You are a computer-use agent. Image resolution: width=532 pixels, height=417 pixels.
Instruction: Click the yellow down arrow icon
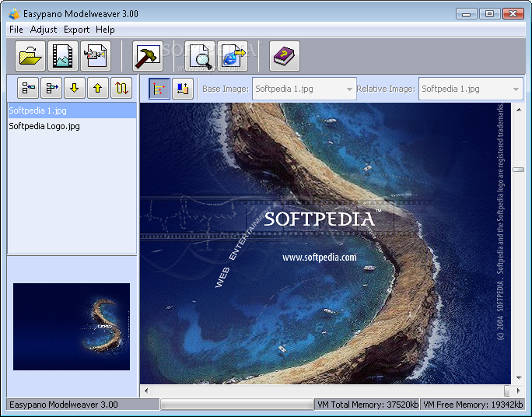(x=75, y=88)
